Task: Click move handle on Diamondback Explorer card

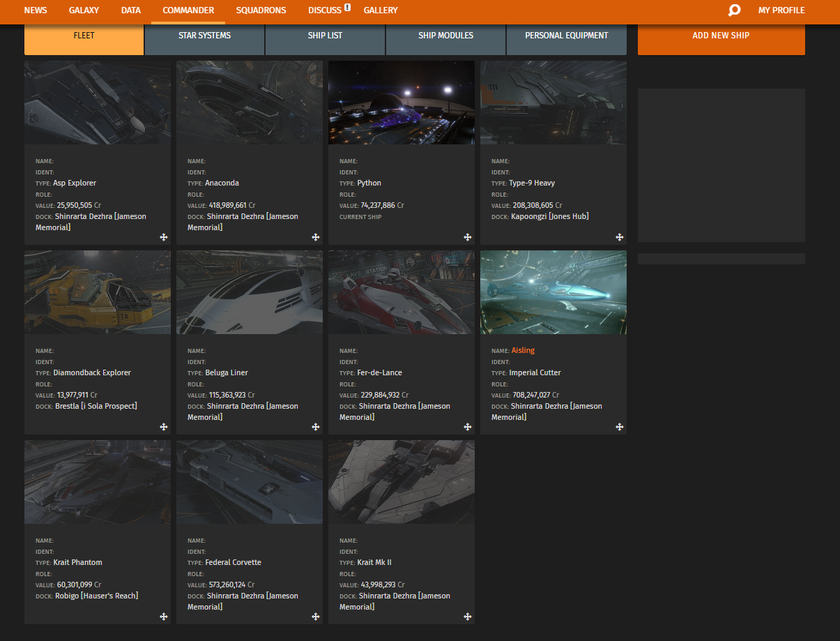Action: tap(164, 427)
